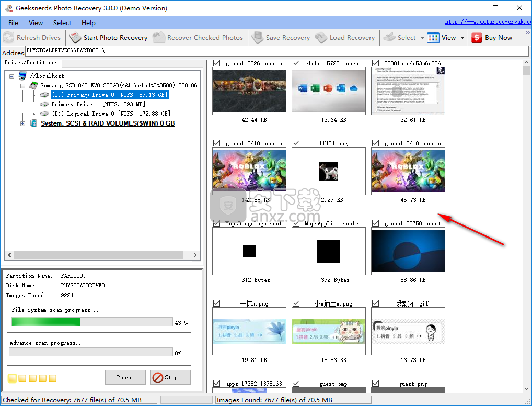Click the File System scan progress bar

point(92,322)
